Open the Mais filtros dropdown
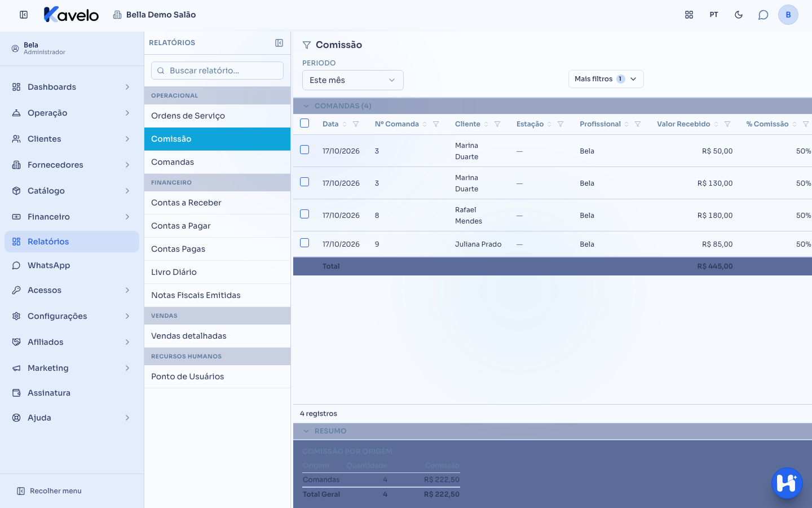The height and width of the screenshot is (508, 812). click(x=606, y=79)
